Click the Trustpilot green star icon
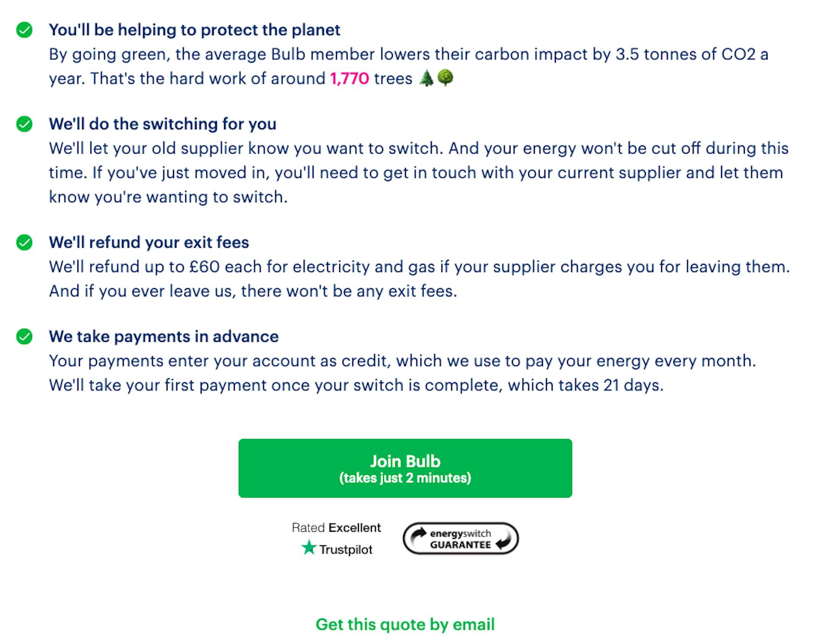This screenshot has width=840, height=635. coord(308,547)
